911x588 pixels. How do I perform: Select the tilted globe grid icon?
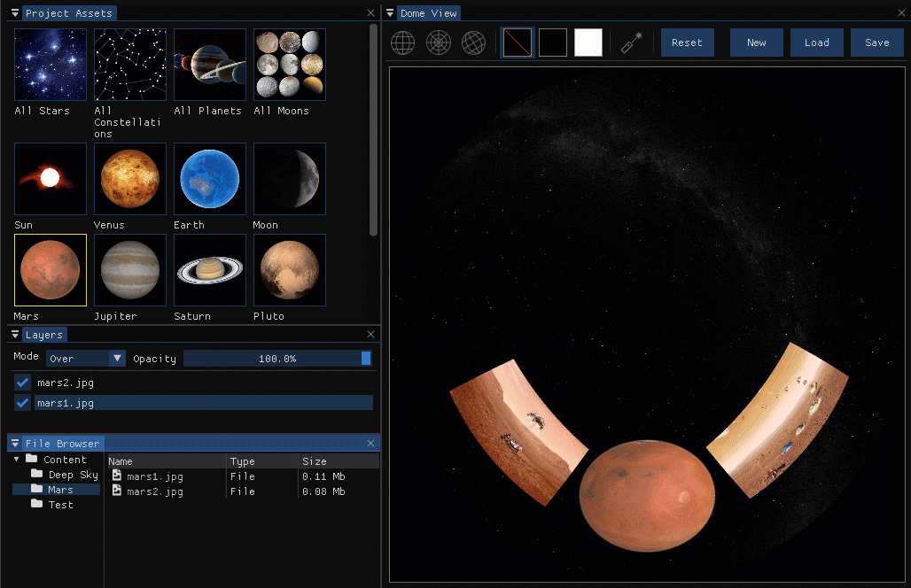click(x=473, y=43)
